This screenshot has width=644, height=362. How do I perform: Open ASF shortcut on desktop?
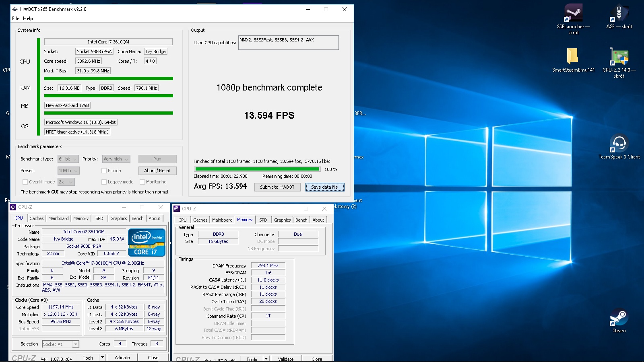point(619,17)
